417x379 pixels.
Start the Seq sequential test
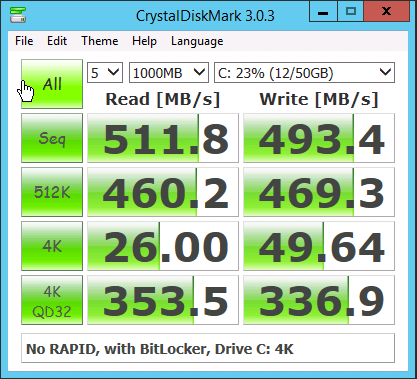point(52,138)
